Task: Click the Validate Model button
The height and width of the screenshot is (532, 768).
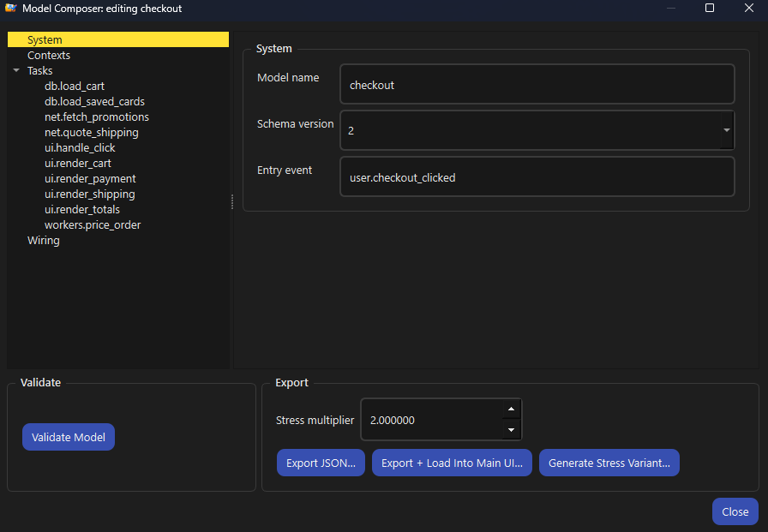Action: tap(69, 437)
